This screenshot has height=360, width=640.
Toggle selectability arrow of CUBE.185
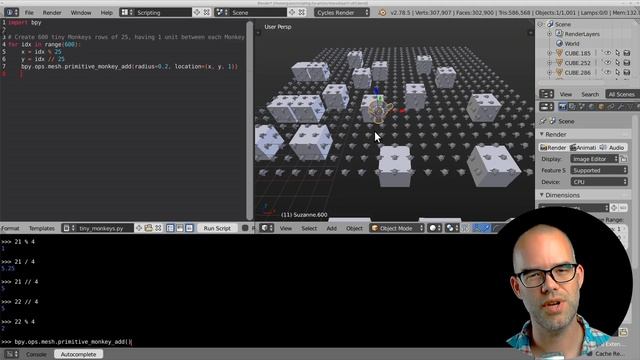coord(617,53)
